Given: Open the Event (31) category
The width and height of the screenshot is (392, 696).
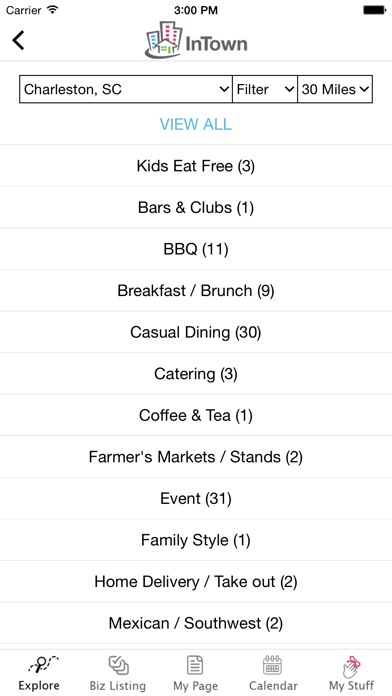Looking at the screenshot, I should coord(196,498).
